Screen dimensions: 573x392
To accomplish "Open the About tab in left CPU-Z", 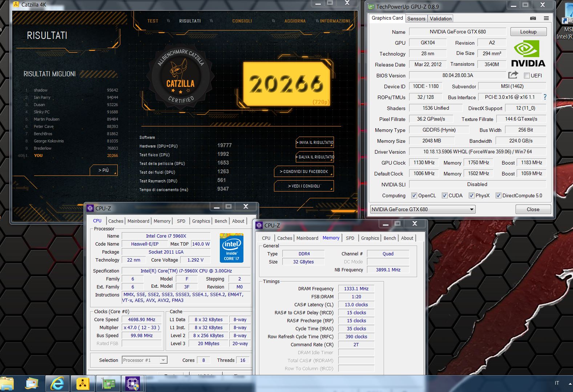I will point(238,221).
